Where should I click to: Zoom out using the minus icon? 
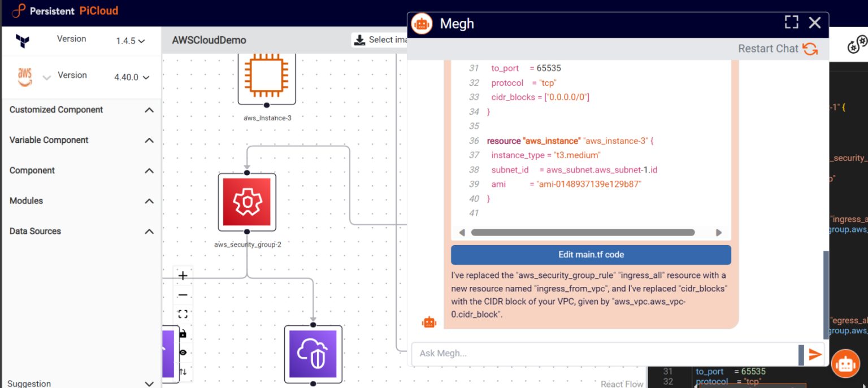[x=183, y=295]
